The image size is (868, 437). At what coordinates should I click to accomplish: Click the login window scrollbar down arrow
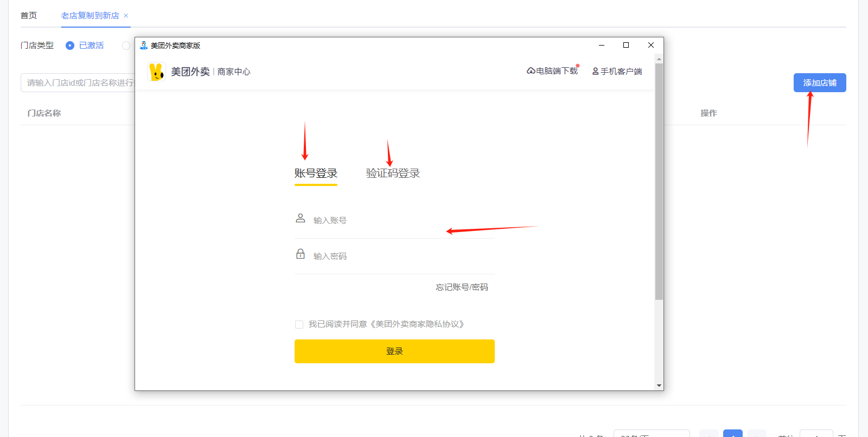pos(659,385)
